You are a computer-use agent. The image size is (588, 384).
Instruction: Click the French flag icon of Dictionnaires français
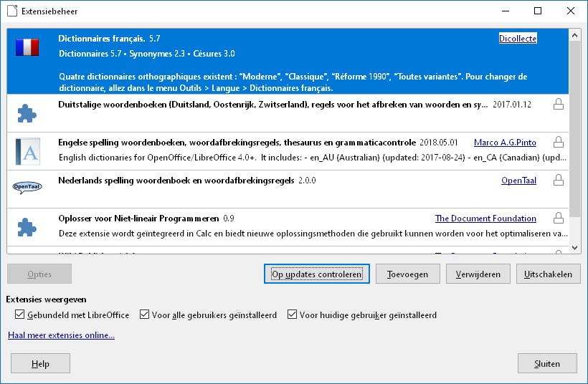[27, 47]
